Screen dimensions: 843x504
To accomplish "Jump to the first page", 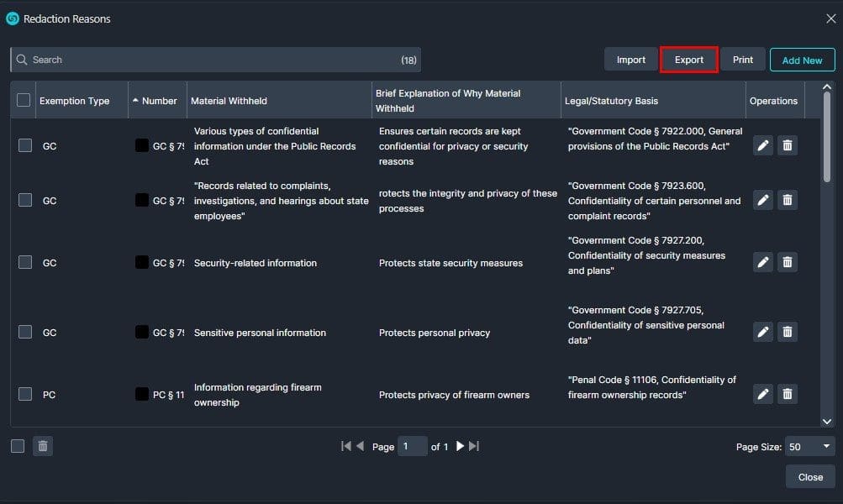I will click(345, 446).
